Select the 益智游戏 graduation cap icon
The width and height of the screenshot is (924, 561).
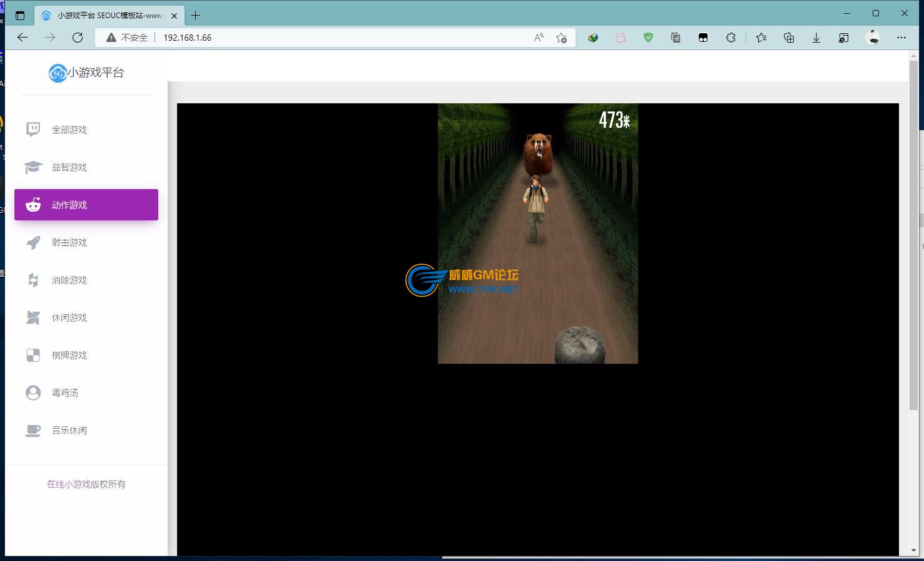pyautogui.click(x=33, y=167)
